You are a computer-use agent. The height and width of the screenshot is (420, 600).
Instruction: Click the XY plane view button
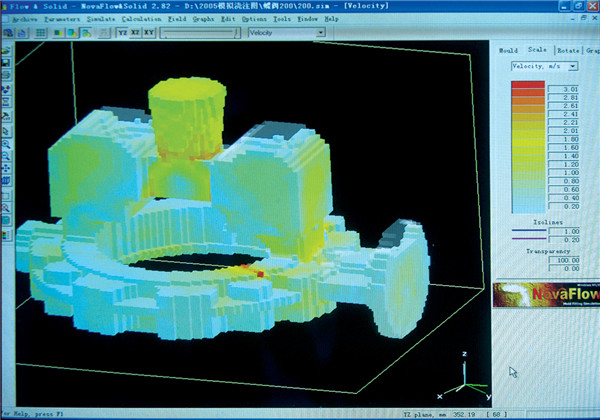click(149, 32)
